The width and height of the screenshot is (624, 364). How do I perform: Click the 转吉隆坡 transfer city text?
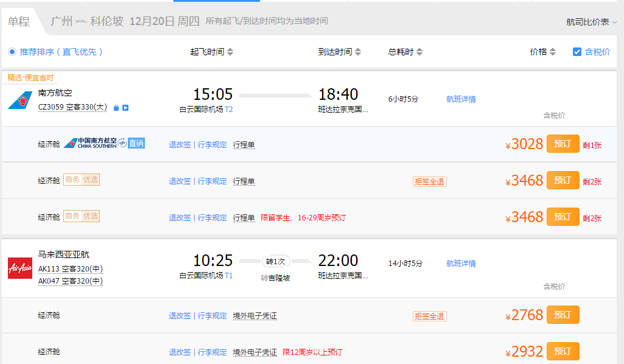click(x=275, y=278)
